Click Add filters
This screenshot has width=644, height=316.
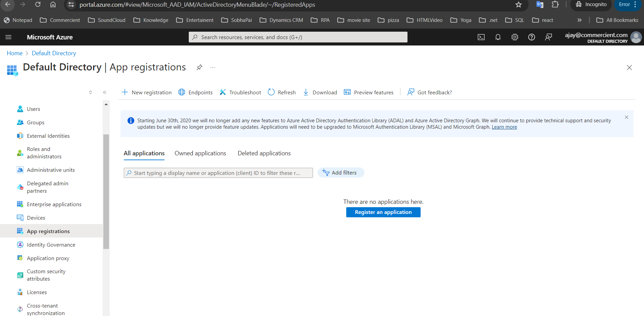pyautogui.click(x=341, y=172)
